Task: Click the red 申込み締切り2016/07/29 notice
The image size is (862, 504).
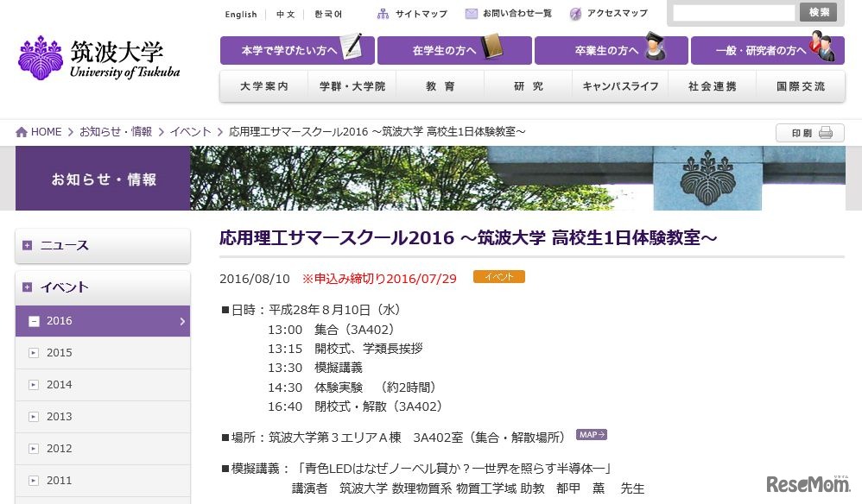Action: tap(379, 279)
